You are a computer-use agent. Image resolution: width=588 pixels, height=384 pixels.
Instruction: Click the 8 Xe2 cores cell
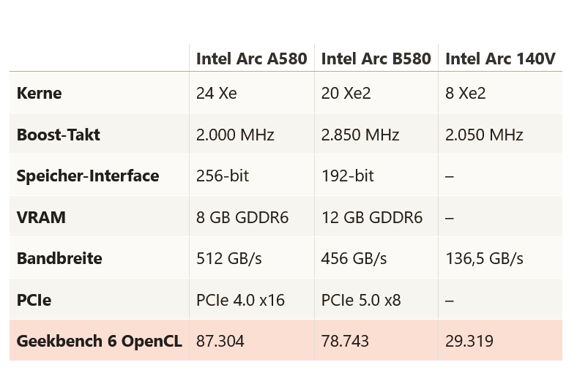click(466, 93)
